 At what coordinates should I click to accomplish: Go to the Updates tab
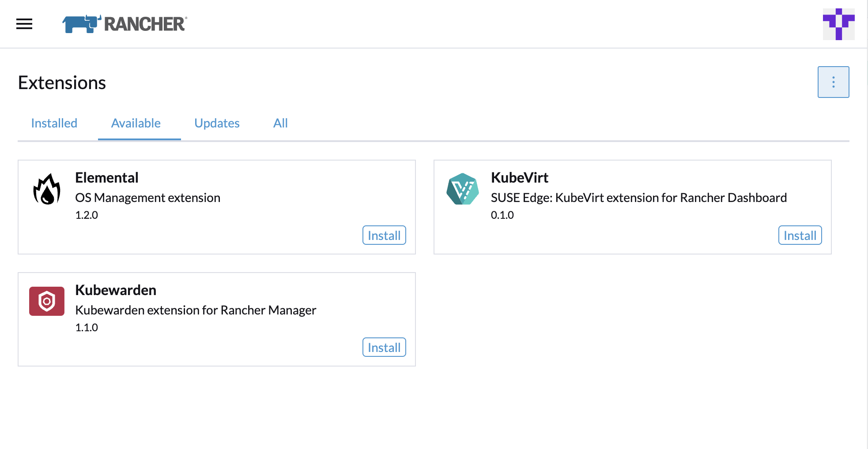click(217, 123)
